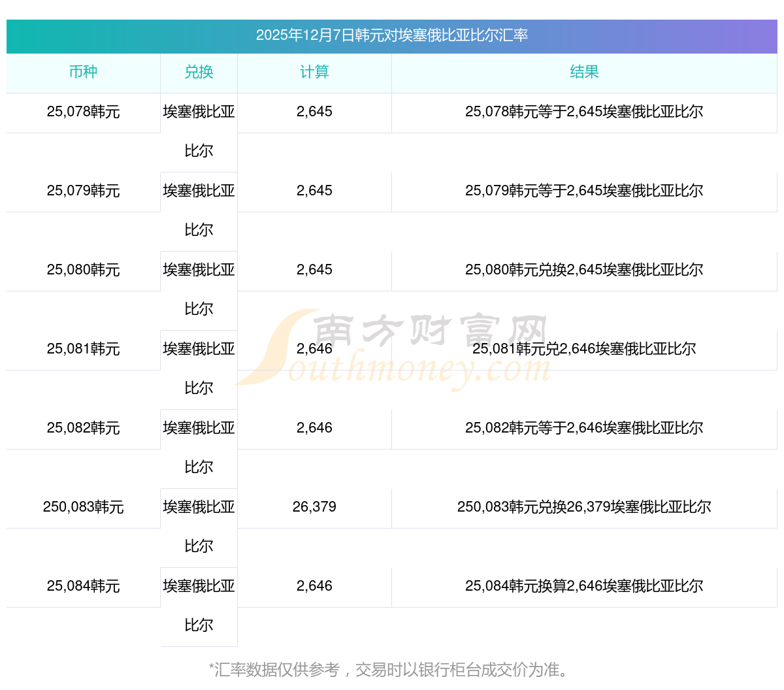The width and height of the screenshot is (784, 690).
Task: Click result text 25,078韩元等于2,645埃塞俄比亚比尔
Action: 584,112
